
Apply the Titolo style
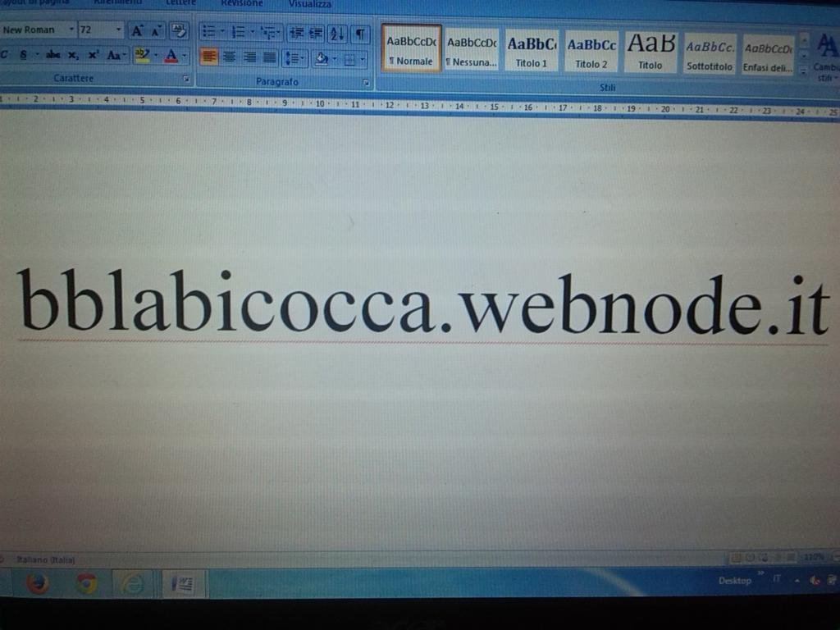pos(651,52)
